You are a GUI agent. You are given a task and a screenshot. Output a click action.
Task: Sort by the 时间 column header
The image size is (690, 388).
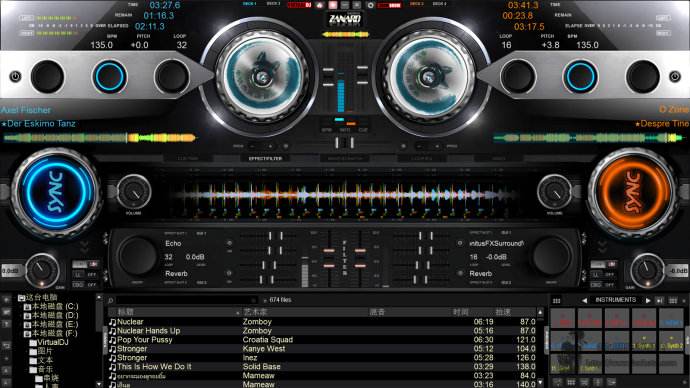(461, 312)
